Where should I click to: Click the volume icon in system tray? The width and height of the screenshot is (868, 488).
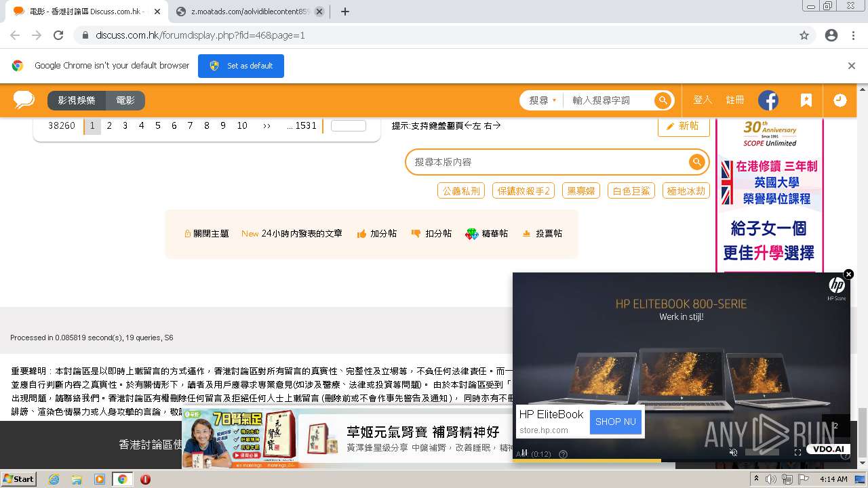point(771,479)
